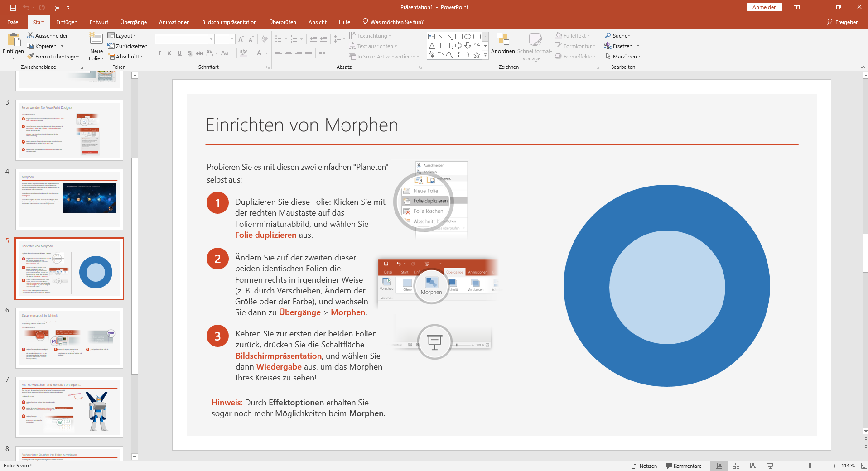Toggle the Notizen pane

(x=644, y=466)
